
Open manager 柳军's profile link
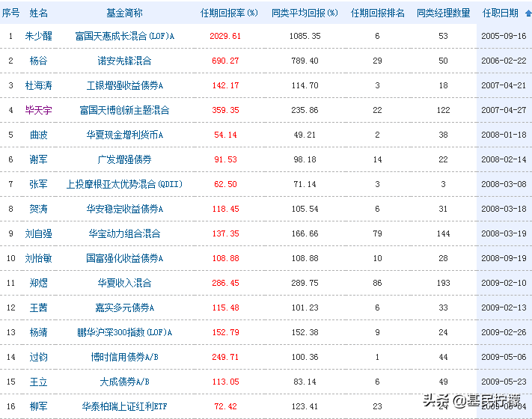[38, 406]
